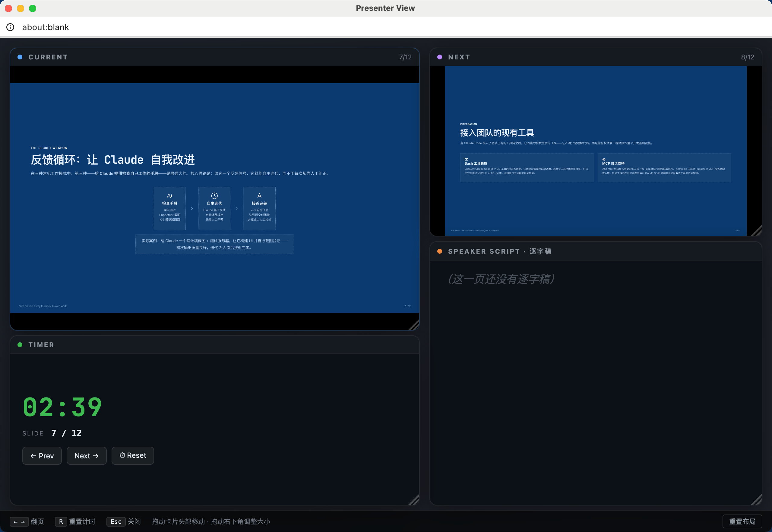Click the resize handle of the SPEAKER SCRIPT panel
The image size is (772, 532).
pos(757,500)
